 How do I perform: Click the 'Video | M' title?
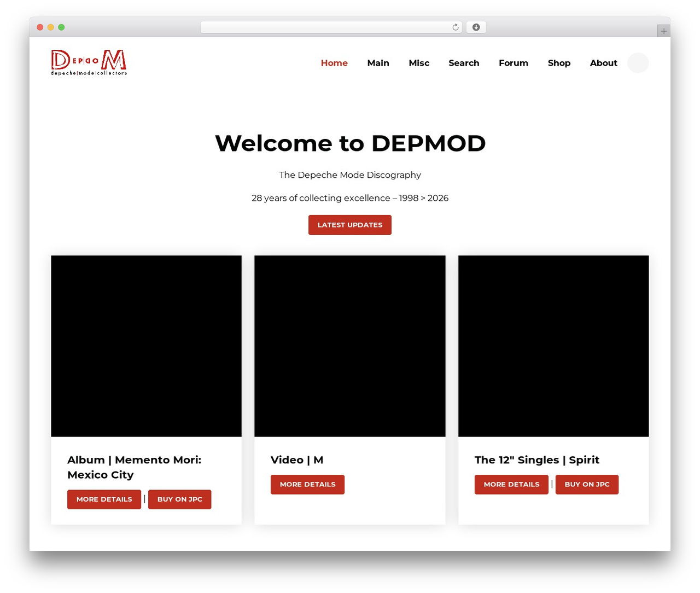[x=297, y=460]
